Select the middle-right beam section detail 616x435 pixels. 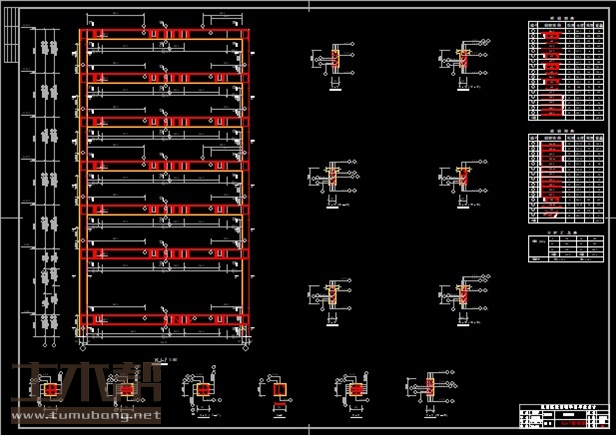[462, 179]
